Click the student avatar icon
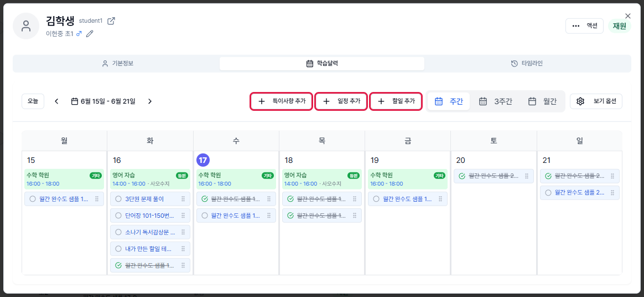Viewport: 644px width, 297px height. click(26, 26)
